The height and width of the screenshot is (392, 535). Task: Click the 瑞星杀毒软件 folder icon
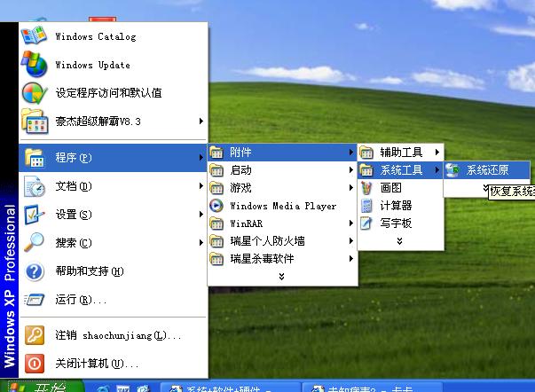pos(216,259)
